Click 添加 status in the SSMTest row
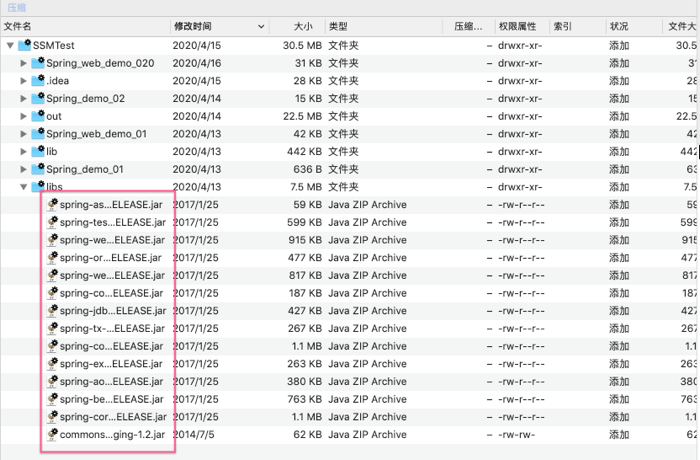Viewport: 700px width, 460px height. click(619, 45)
